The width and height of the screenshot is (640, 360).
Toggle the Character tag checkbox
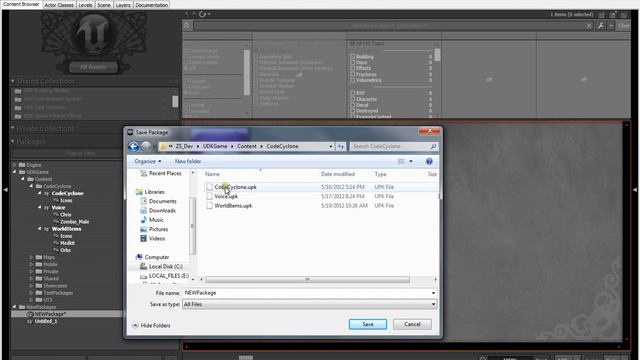tap(353, 99)
